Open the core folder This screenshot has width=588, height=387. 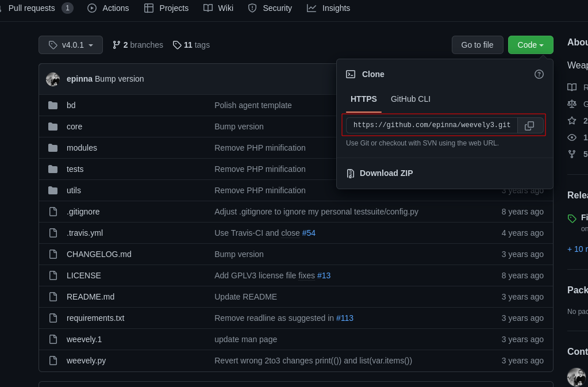point(74,127)
